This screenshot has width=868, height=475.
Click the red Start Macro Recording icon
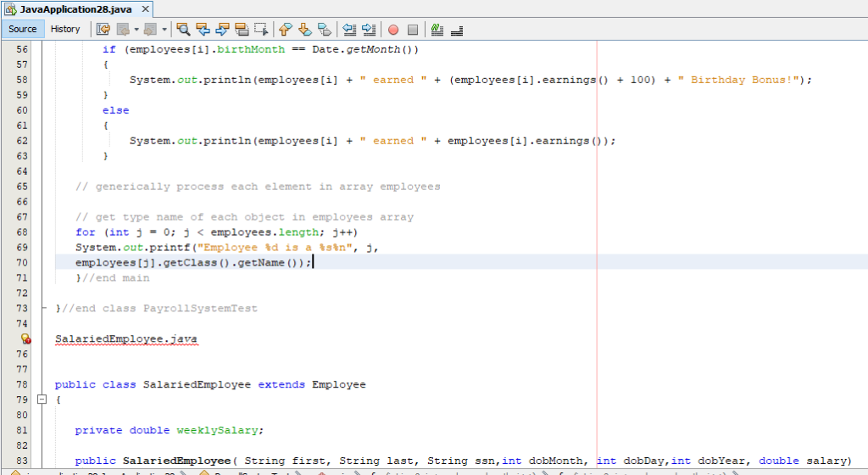pos(393,30)
